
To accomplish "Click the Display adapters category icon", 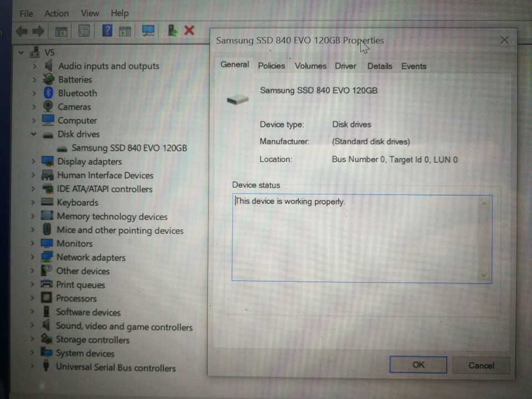I will 48,161.
